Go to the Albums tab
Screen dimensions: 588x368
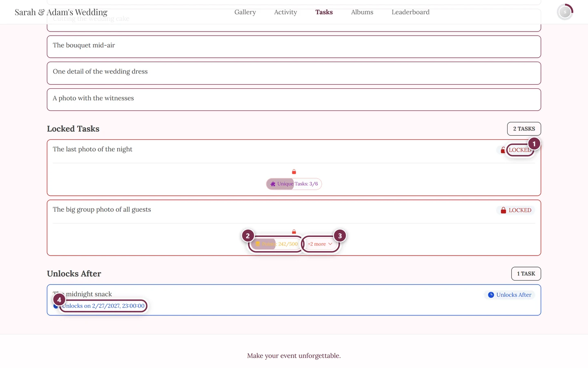coord(362,12)
